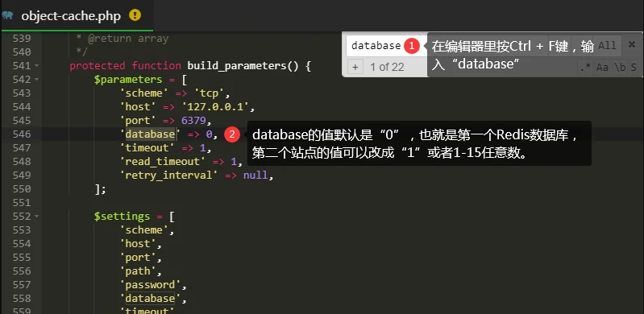
Task: Click line number 550 in the gutter
Action: [21, 189]
